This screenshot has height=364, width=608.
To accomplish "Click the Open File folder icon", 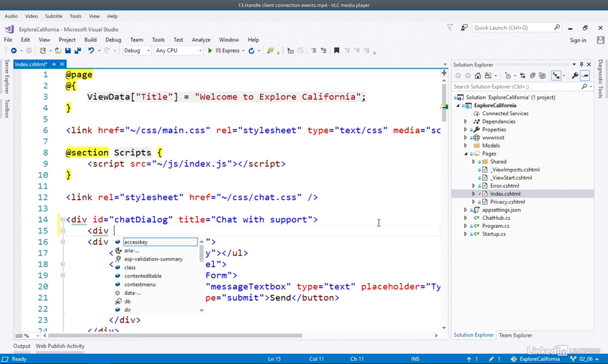I will [58, 51].
